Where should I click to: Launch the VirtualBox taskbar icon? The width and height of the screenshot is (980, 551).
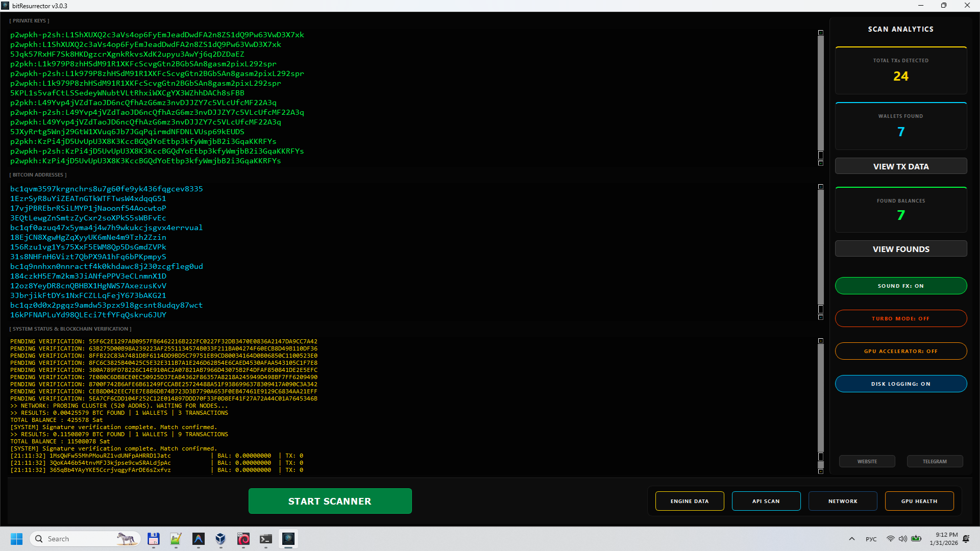(220, 538)
